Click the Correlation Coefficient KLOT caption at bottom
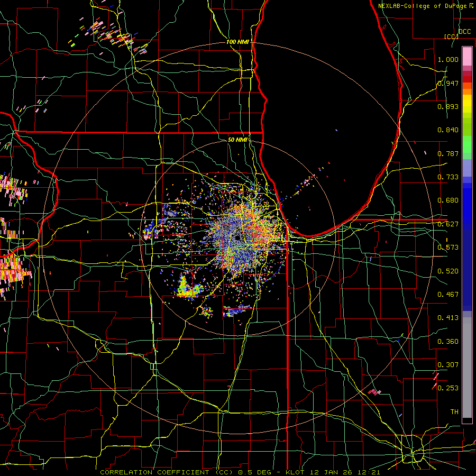Viewport: 476px width, 476px height. click(x=240, y=472)
